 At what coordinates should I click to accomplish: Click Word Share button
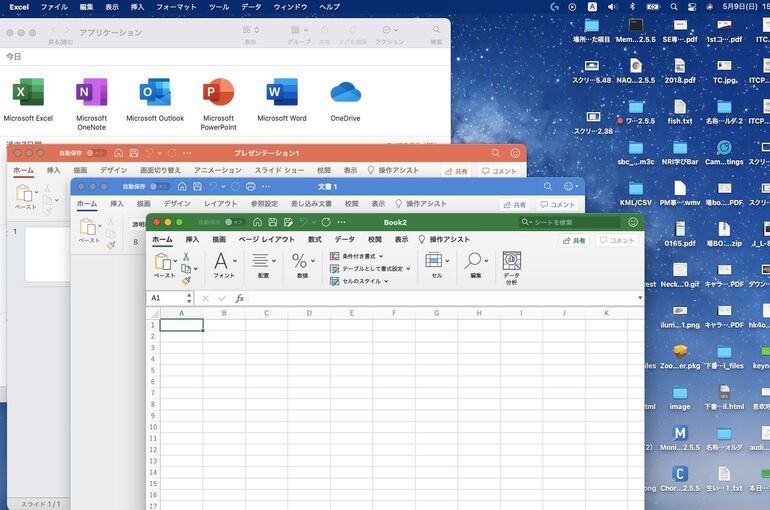(x=514, y=205)
